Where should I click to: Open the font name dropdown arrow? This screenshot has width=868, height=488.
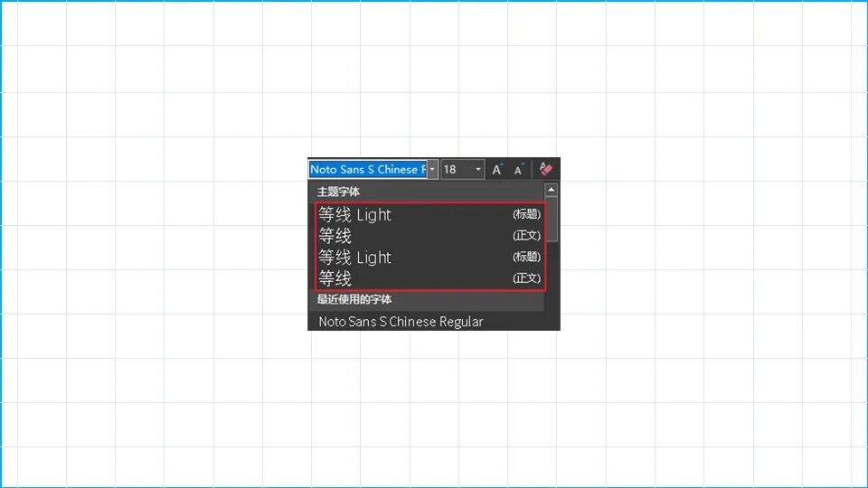432,169
